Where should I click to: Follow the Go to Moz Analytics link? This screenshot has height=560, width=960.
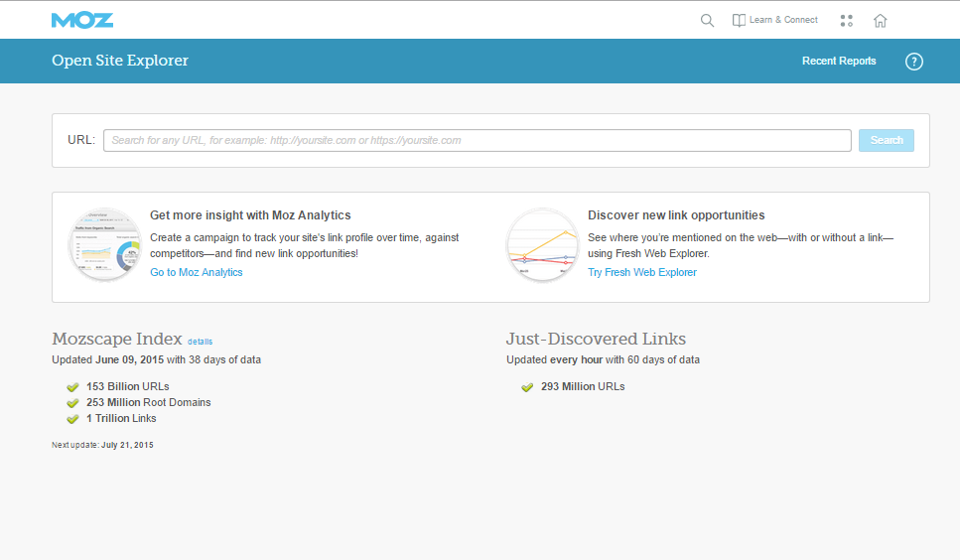click(196, 272)
